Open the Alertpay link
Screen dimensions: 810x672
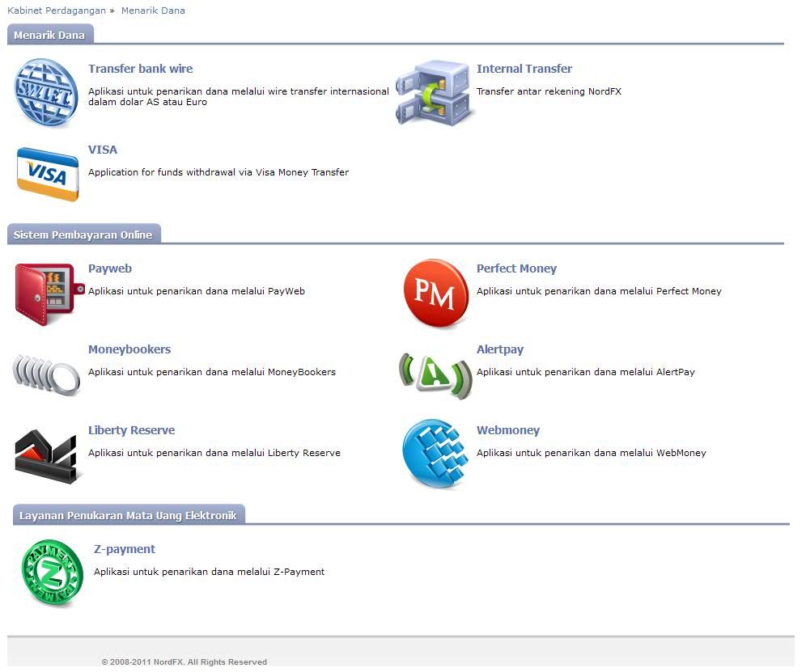point(500,349)
